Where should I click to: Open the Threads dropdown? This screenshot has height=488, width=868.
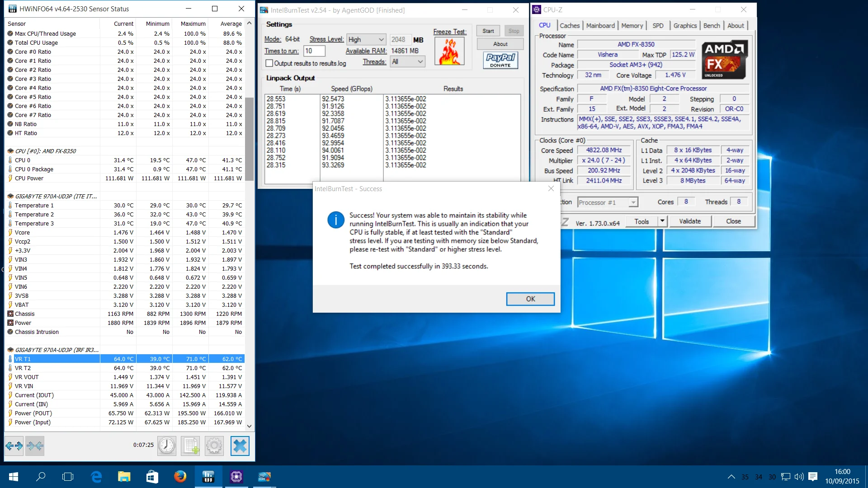(x=408, y=62)
